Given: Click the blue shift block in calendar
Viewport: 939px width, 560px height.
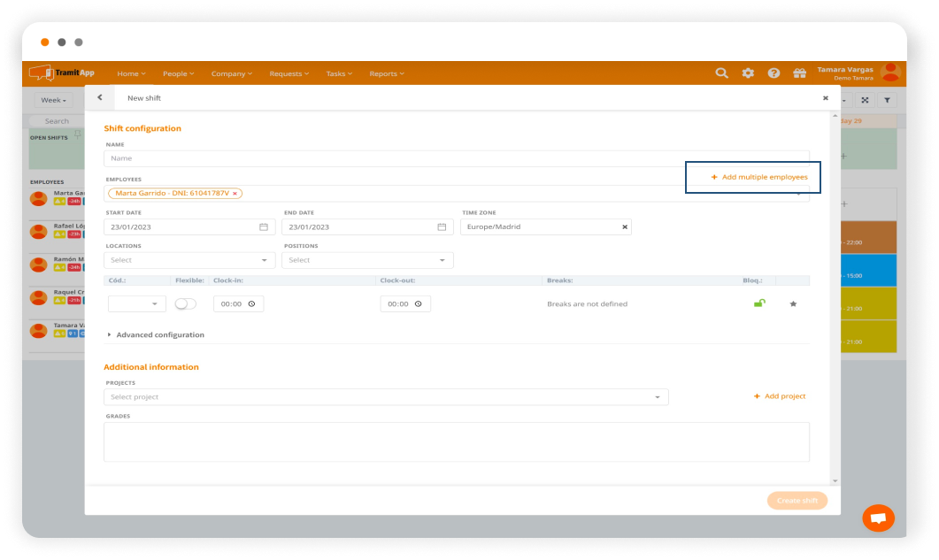Looking at the screenshot, I should pos(867,271).
